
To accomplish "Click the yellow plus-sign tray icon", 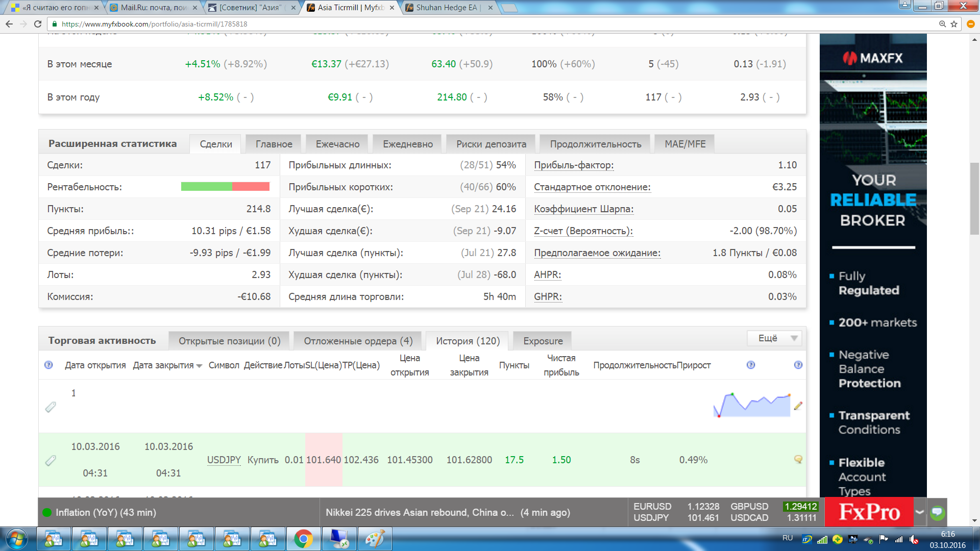I will coord(838,539).
